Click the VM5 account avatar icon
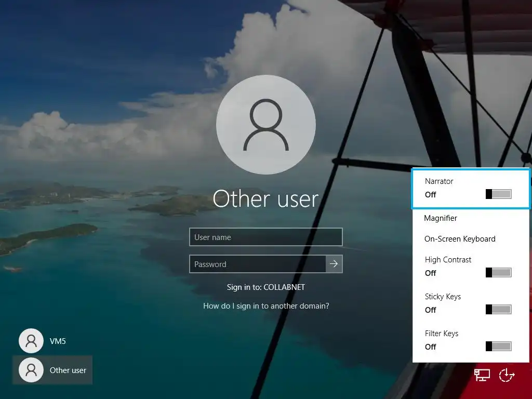The height and width of the screenshot is (399, 532). pos(31,341)
